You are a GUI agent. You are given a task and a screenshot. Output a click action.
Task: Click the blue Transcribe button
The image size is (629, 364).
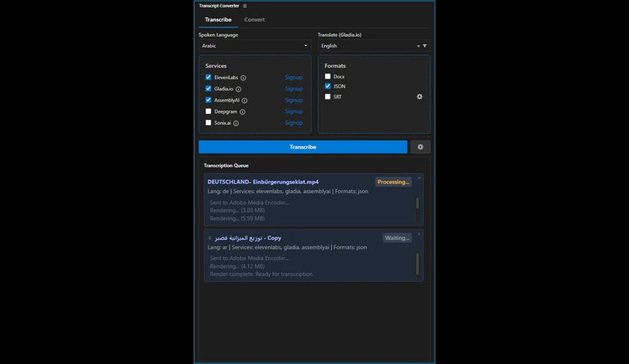coord(303,147)
